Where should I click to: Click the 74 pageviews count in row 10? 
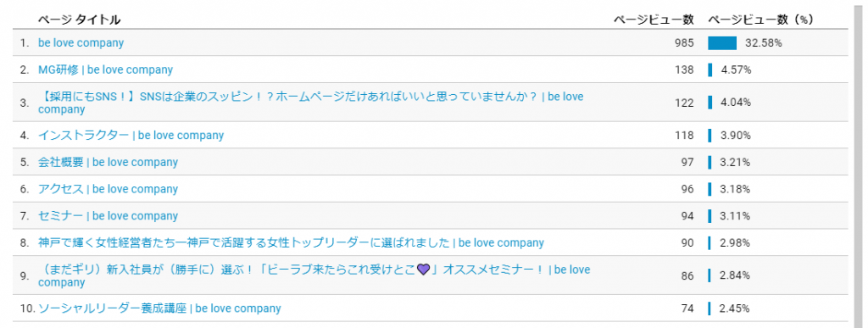point(687,309)
